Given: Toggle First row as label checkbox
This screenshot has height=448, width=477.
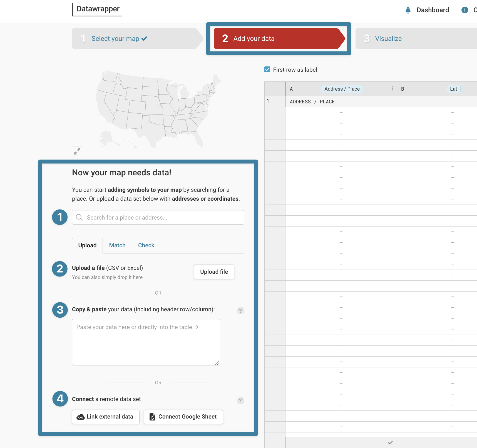Looking at the screenshot, I should (x=267, y=69).
